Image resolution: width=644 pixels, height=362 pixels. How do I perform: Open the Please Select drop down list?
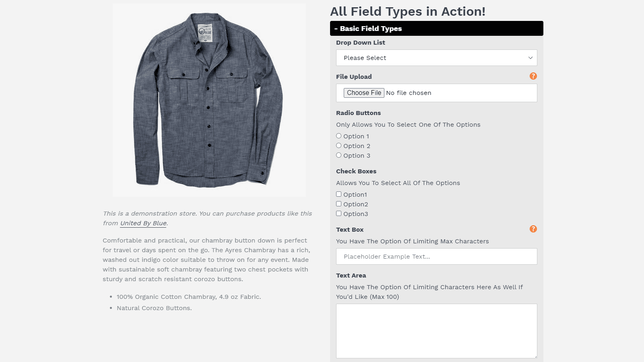pyautogui.click(x=437, y=58)
